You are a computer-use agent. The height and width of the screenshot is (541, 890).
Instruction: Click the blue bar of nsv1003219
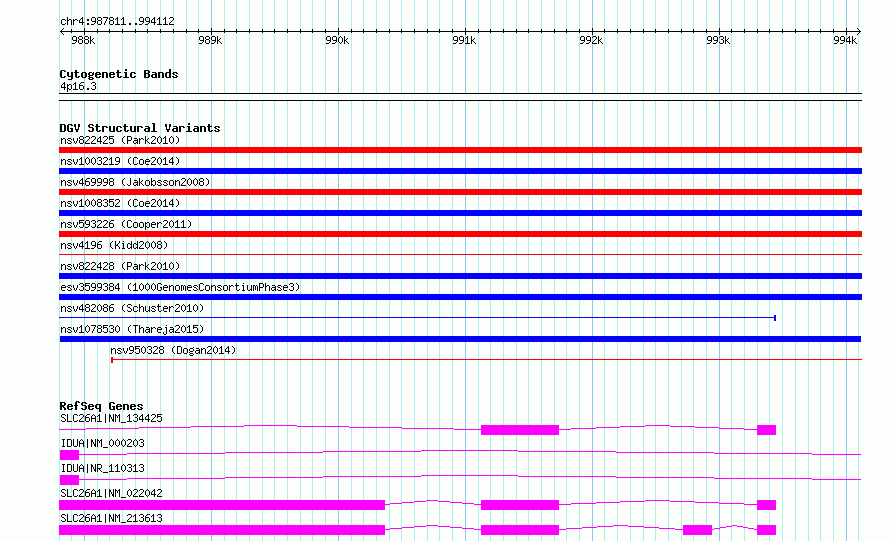[460, 171]
